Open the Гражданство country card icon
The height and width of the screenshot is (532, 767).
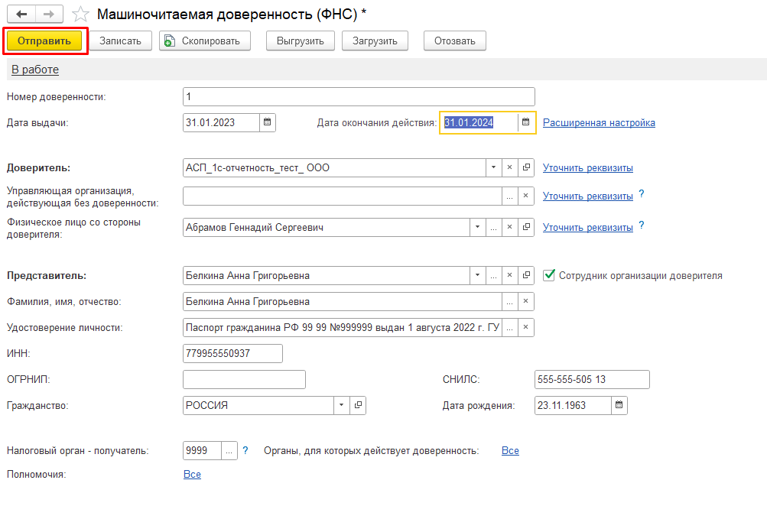(x=358, y=405)
